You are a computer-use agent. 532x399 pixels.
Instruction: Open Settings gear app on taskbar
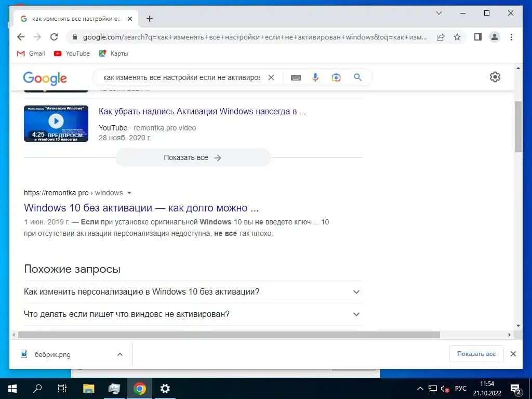point(165,389)
